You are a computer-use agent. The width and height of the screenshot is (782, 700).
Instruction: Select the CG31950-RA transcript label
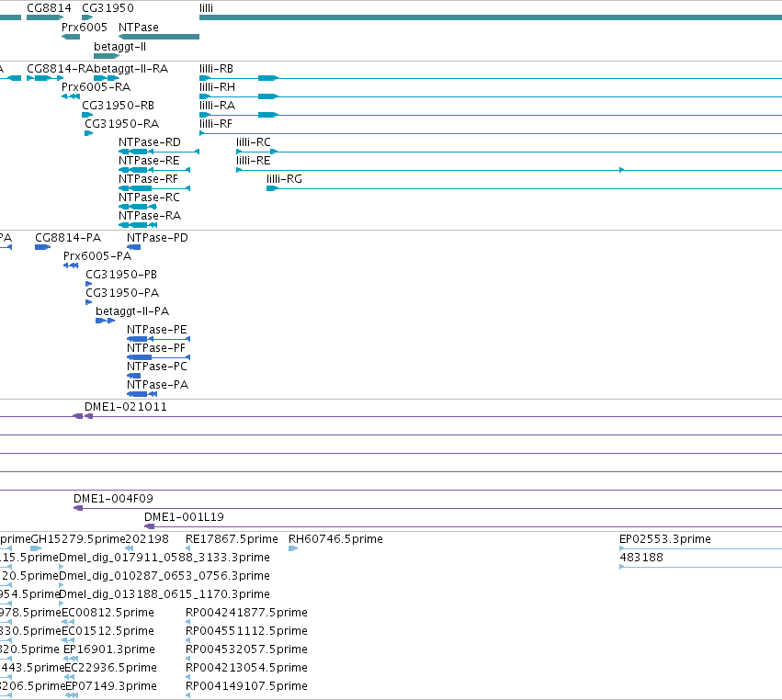tap(121, 124)
